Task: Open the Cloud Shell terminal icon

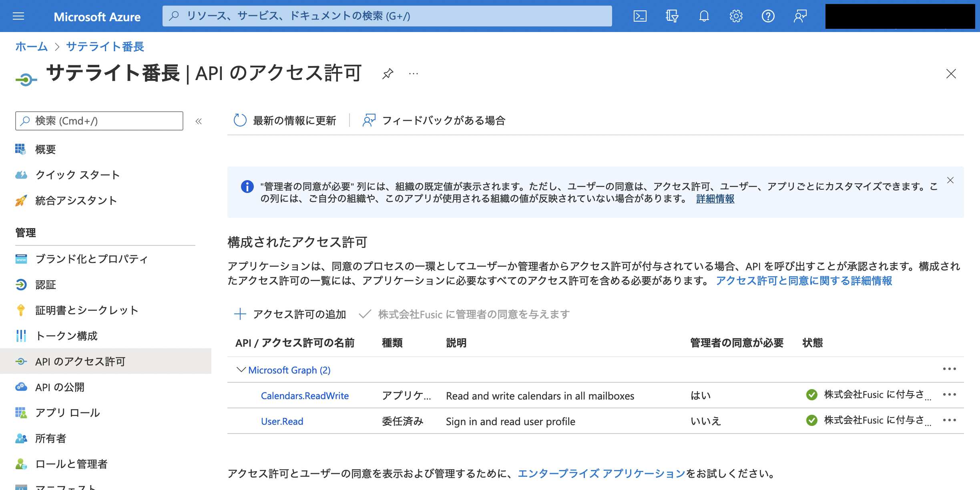Action: (x=641, y=16)
